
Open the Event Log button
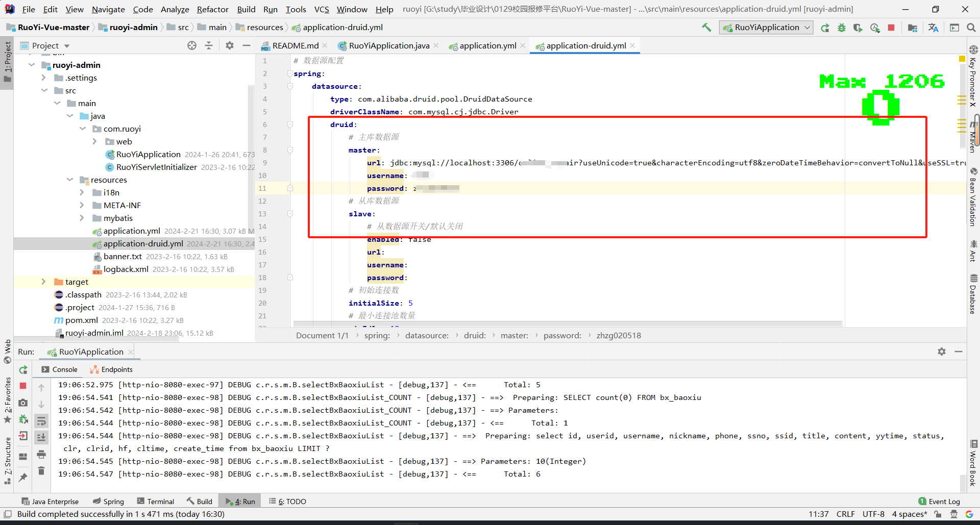pos(939,502)
